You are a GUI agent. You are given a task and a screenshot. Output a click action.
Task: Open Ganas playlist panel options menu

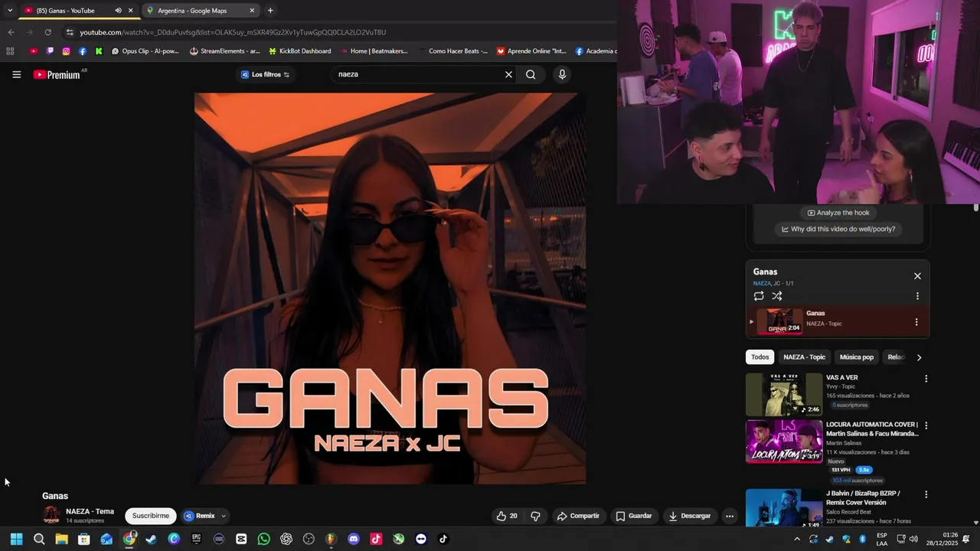[x=917, y=296]
